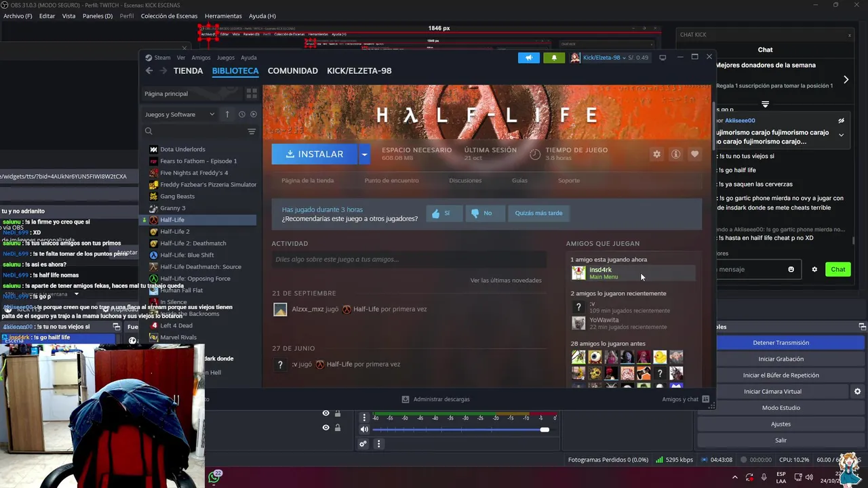Add Half-Life to favorites heart icon

click(x=694, y=154)
